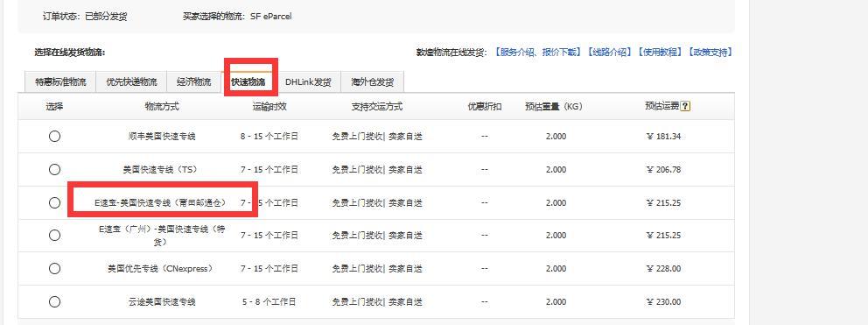This screenshot has height=325, width=868.
Task: Click the 预估运费 column header text
Action: pos(662,107)
